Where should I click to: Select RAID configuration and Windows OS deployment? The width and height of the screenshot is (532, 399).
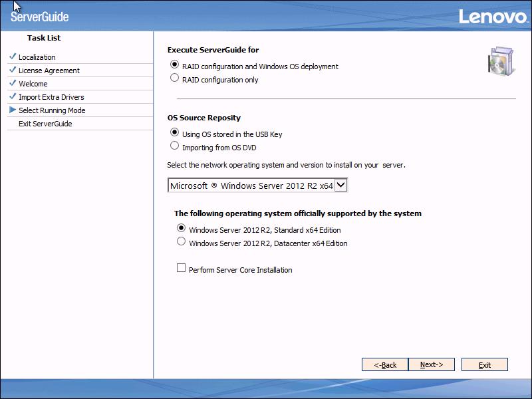pos(174,66)
